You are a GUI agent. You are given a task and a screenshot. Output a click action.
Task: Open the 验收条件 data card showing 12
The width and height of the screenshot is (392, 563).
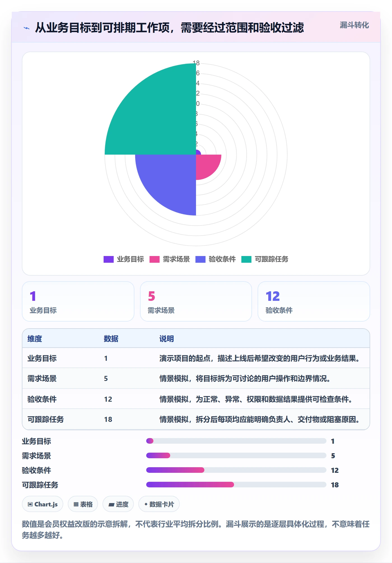coord(314,301)
